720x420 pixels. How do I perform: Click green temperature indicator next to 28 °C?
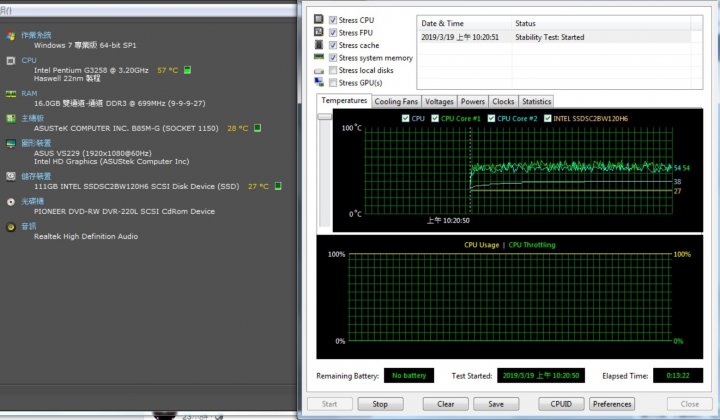258,128
